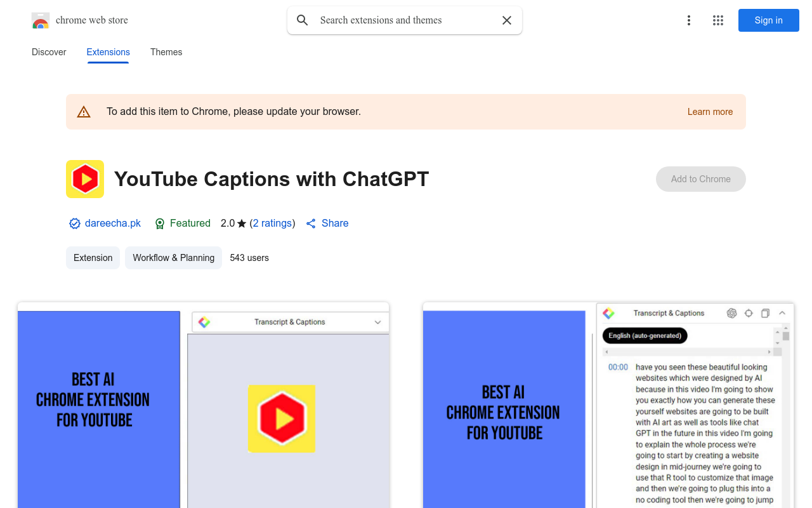Select the Extensions tab

tap(108, 52)
